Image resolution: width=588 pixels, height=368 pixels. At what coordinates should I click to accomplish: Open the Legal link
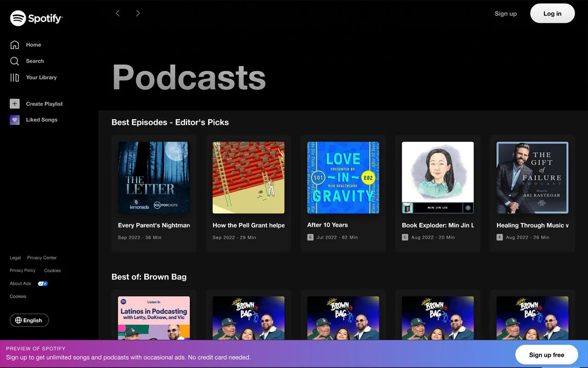point(15,258)
